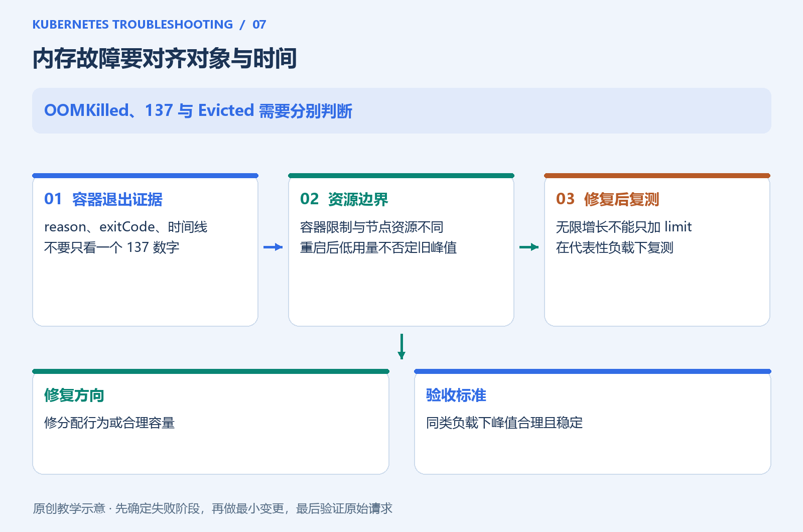This screenshot has height=532, width=803.
Task: Select the title '内存故障要对齐对象与时间'
Action: (165, 59)
